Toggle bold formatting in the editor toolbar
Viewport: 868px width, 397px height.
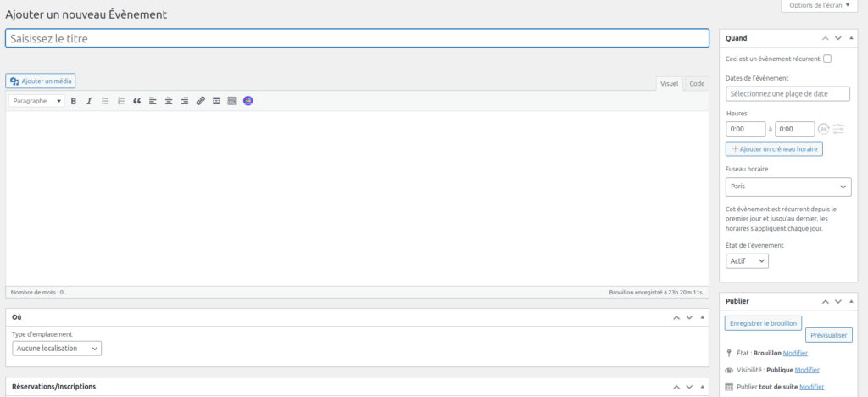coord(74,101)
